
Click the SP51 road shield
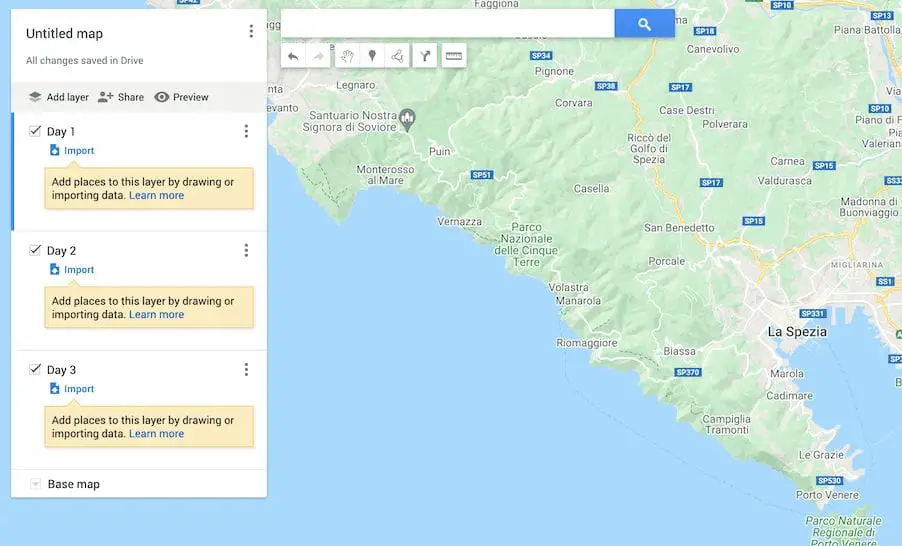(481, 175)
